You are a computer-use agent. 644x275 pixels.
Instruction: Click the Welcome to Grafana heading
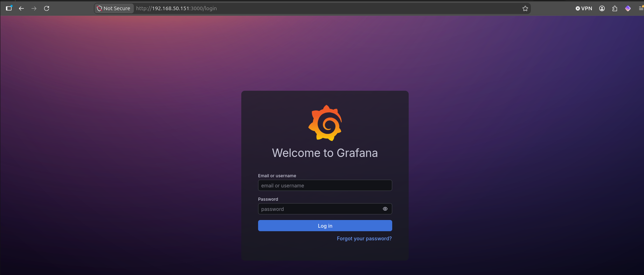pos(325,153)
